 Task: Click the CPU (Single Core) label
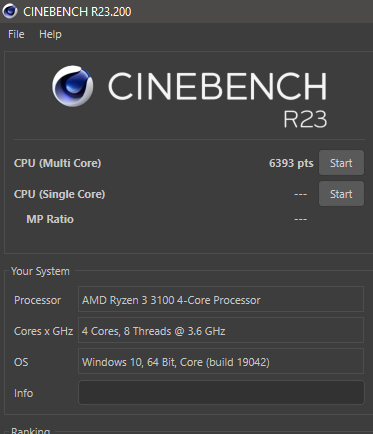pyautogui.click(x=59, y=194)
